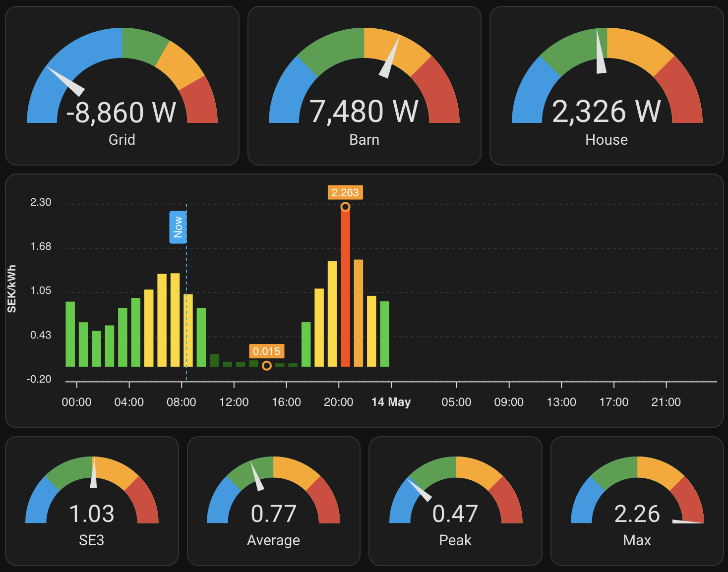The height and width of the screenshot is (572, 728).
Task: Click the 21:00 tick label on time axis
Action: (666, 402)
